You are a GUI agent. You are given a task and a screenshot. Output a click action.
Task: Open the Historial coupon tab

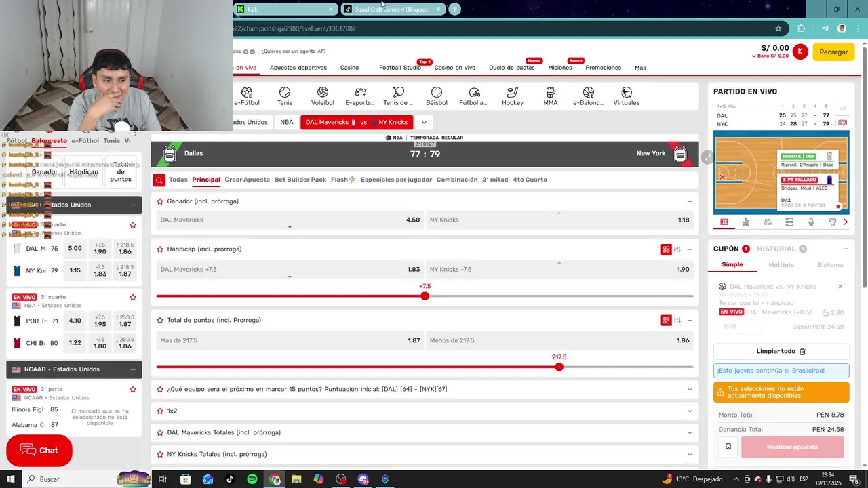tap(776, 249)
